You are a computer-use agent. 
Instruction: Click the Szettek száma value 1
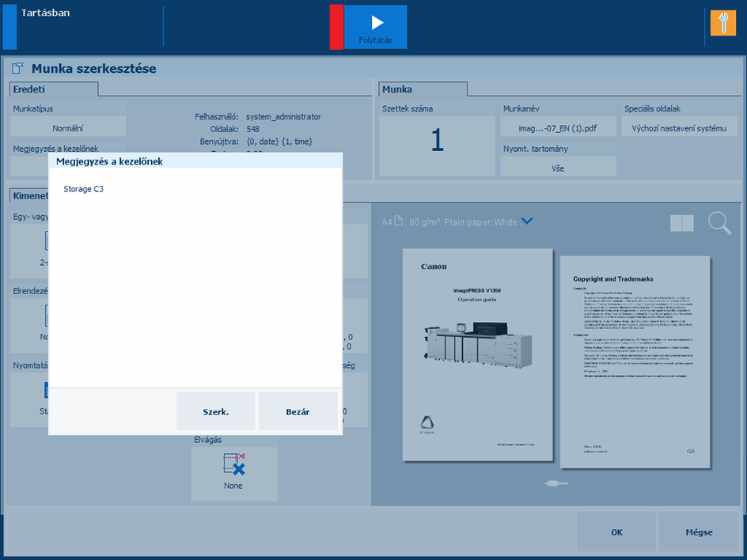437,141
